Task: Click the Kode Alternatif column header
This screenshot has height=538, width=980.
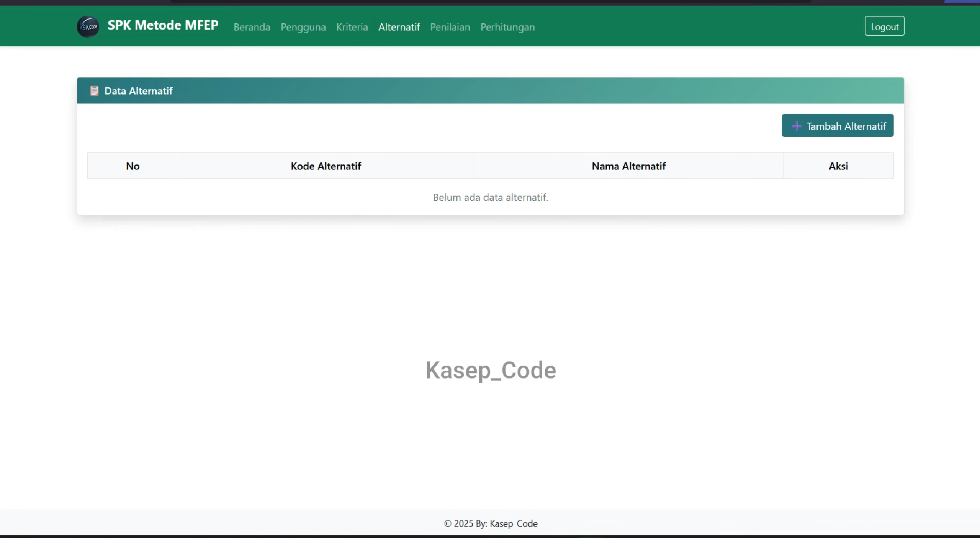Action: 326,166
